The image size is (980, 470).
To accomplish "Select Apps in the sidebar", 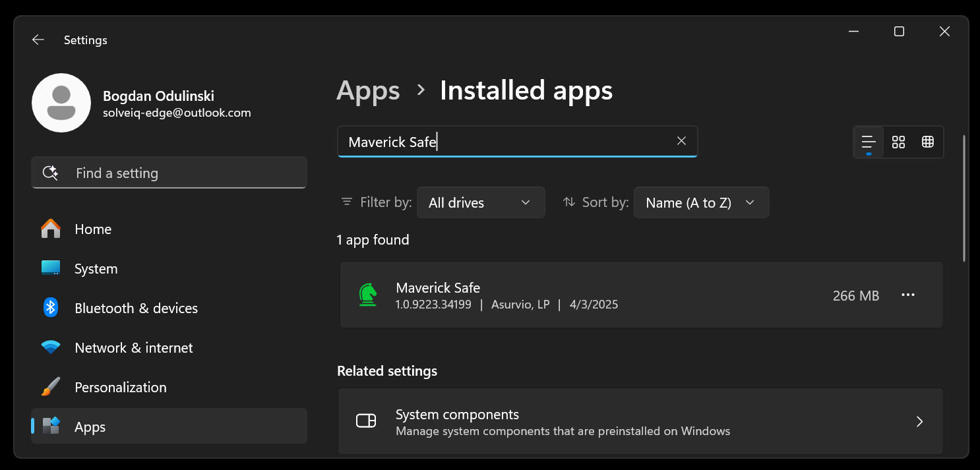I will (169, 426).
